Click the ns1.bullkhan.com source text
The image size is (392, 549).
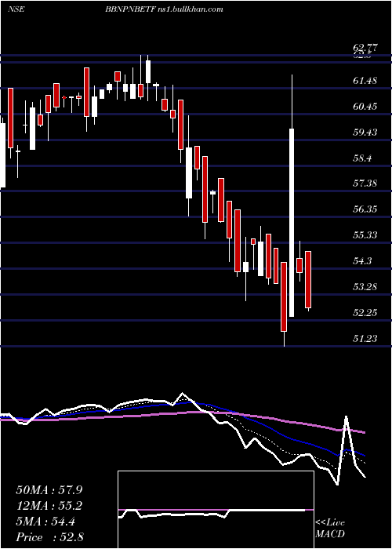[x=190, y=9]
